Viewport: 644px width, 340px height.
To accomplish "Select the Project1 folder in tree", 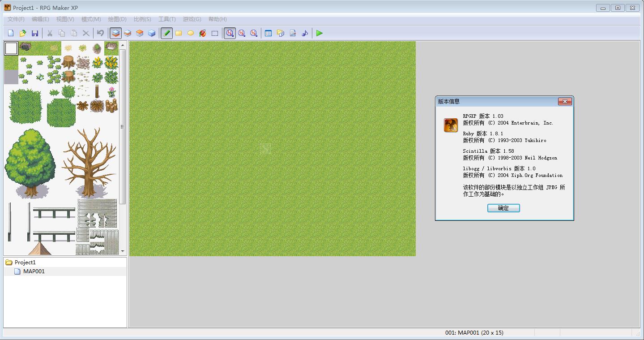I will (x=25, y=263).
